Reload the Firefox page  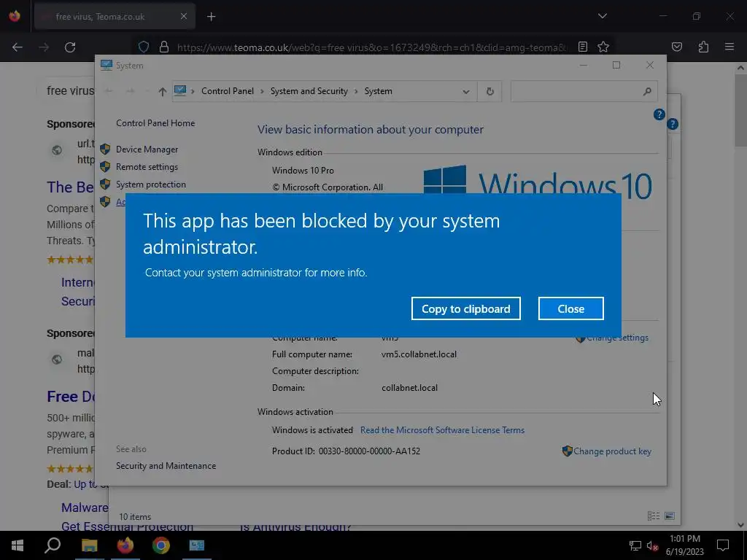(70, 47)
